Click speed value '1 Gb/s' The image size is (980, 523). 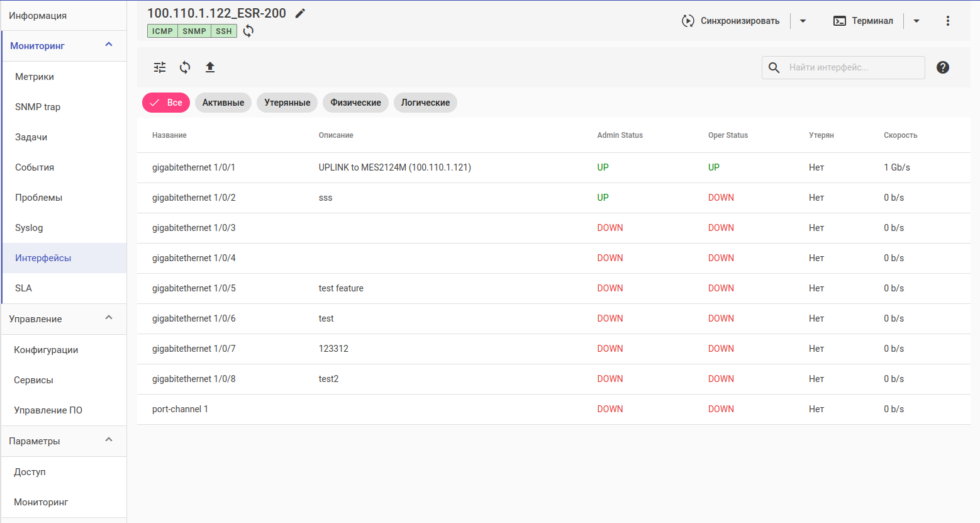tap(897, 167)
